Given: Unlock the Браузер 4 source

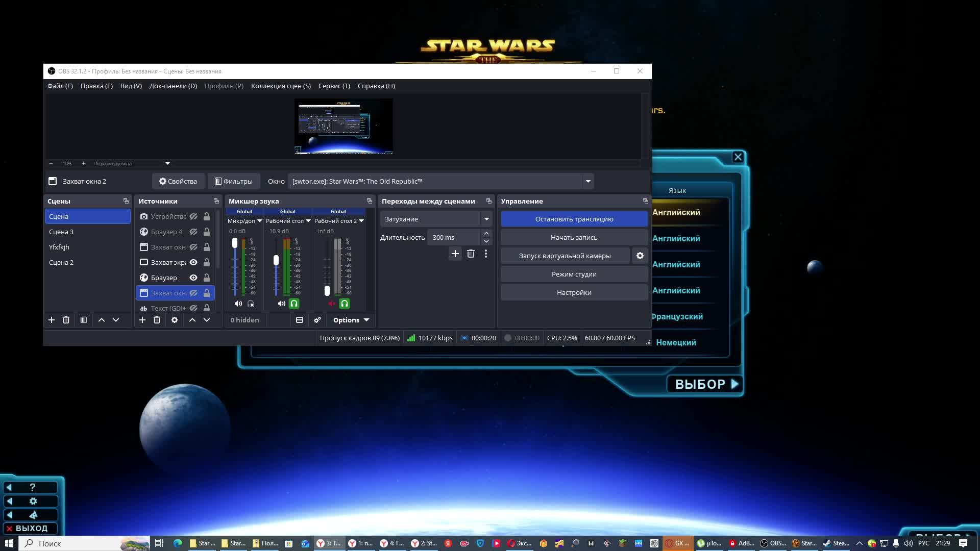Looking at the screenshot, I should [207, 232].
